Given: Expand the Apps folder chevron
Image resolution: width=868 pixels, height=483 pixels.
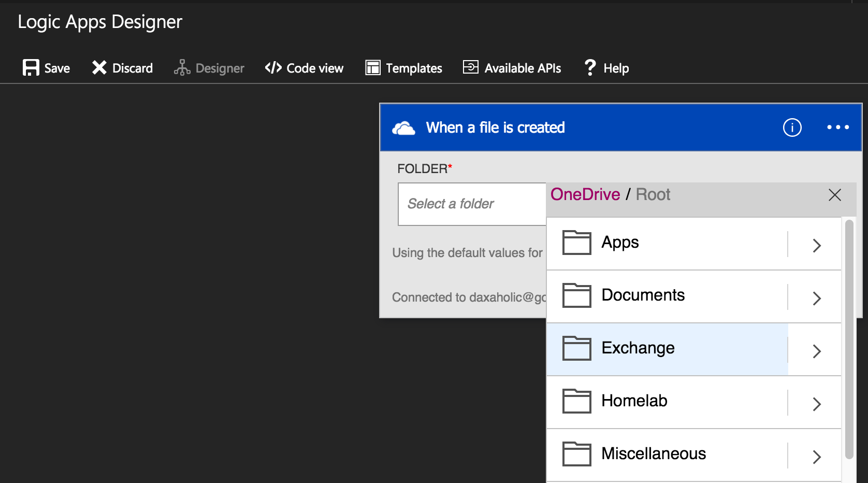Looking at the screenshot, I should click(817, 245).
